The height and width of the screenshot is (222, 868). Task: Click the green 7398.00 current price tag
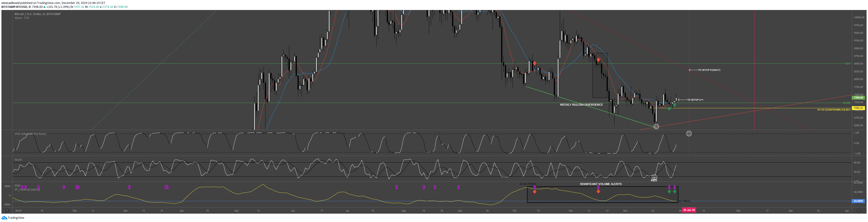(x=858, y=98)
